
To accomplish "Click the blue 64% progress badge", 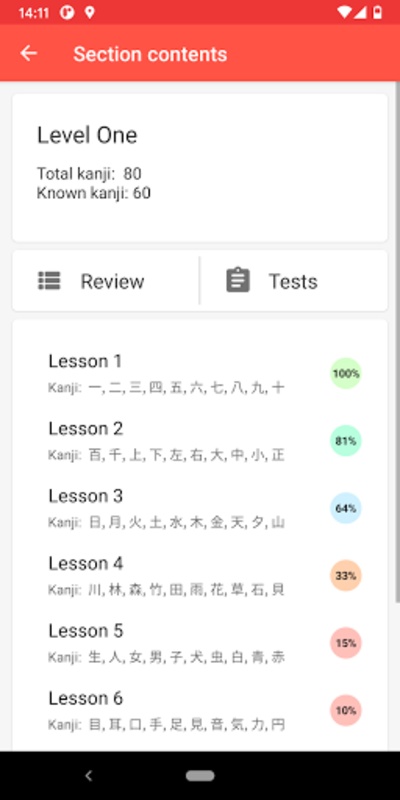I will tap(346, 508).
